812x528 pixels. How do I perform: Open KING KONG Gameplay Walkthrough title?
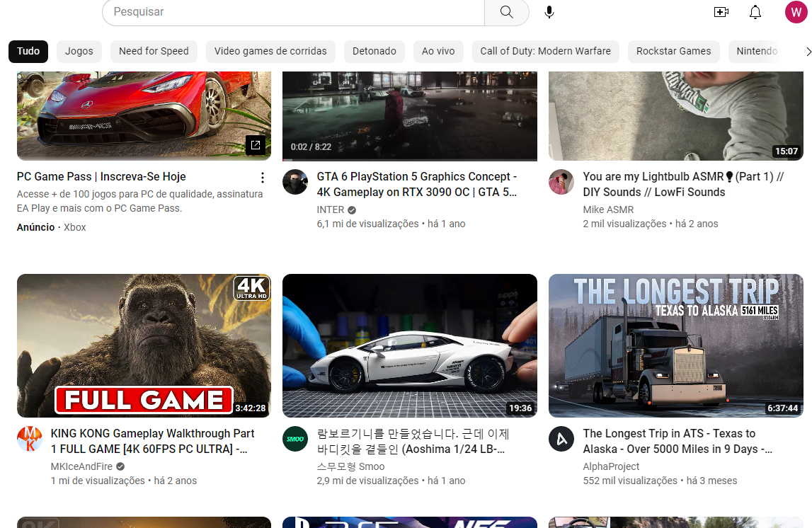coord(152,441)
